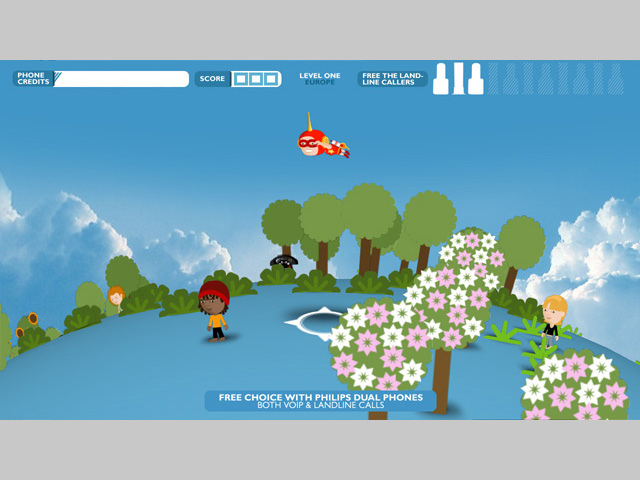Click the orange-haired kid behind the bushes
This screenshot has width=640, height=480.
(x=116, y=298)
